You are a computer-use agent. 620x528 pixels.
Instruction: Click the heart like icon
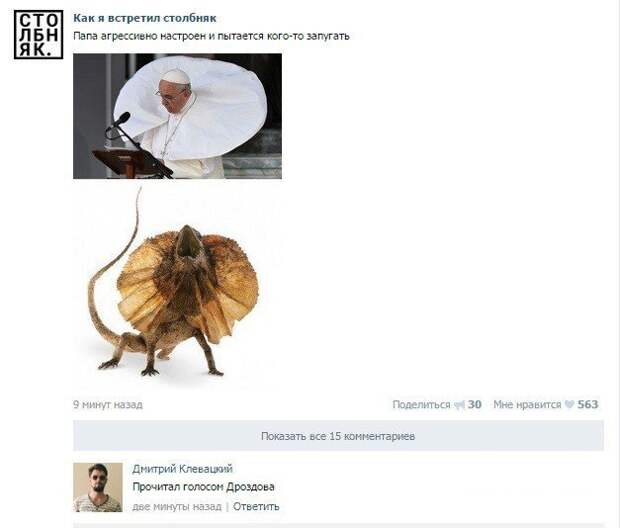click(x=569, y=405)
